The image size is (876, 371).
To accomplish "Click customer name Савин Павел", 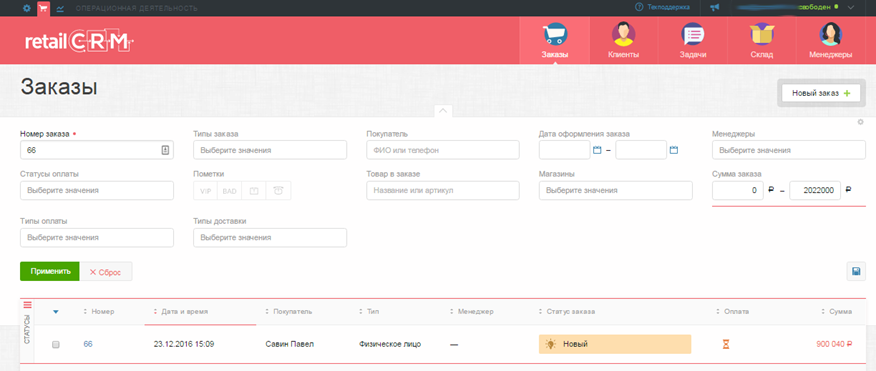I will point(289,344).
